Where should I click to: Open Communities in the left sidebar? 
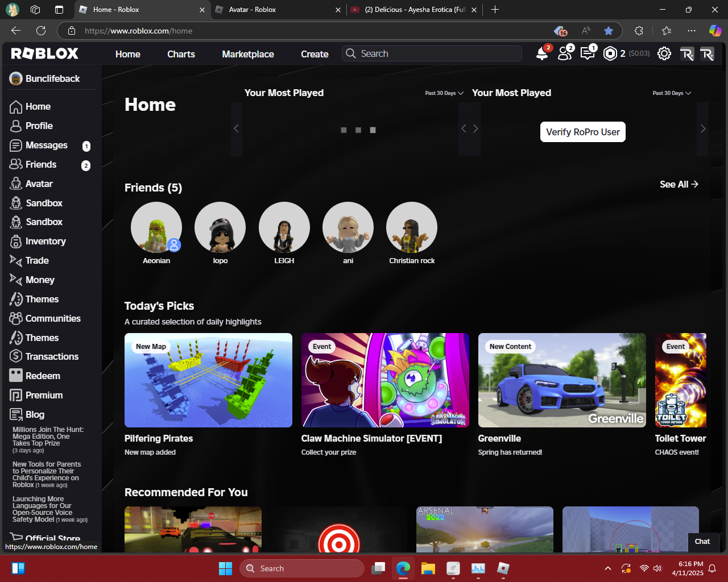(53, 318)
